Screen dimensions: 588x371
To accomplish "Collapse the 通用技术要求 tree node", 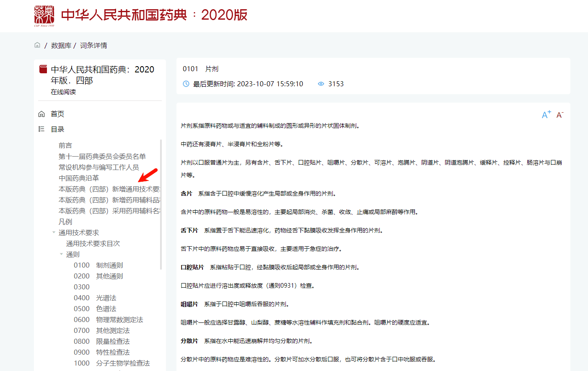I will 54,232.
